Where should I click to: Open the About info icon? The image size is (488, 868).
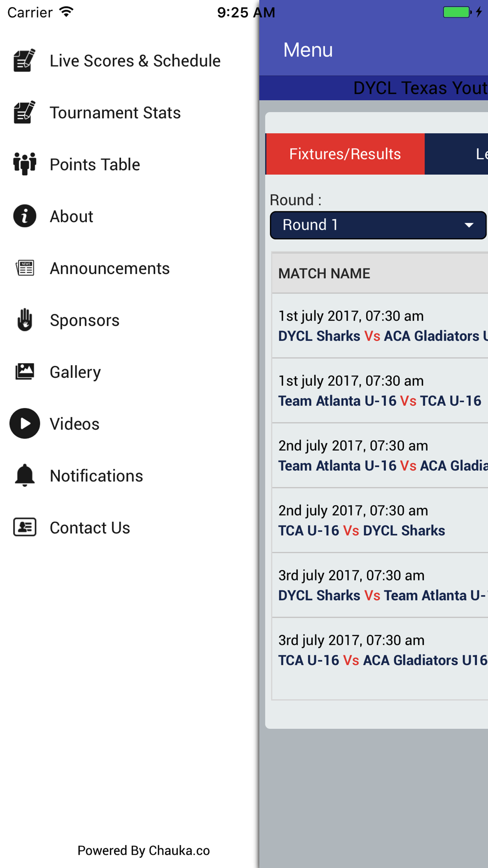pyautogui.click(x=24, y=216)
